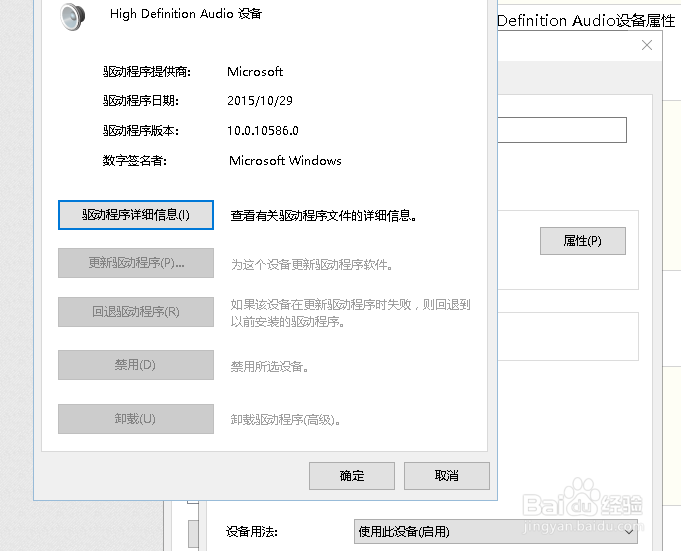Click the 驱动程序提供商 label
The width and height of the screenshot is (681, 551).
tap(147, 72)
